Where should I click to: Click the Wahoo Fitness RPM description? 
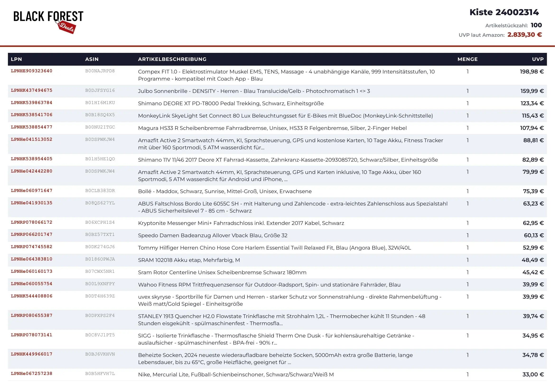pos(269,285)
